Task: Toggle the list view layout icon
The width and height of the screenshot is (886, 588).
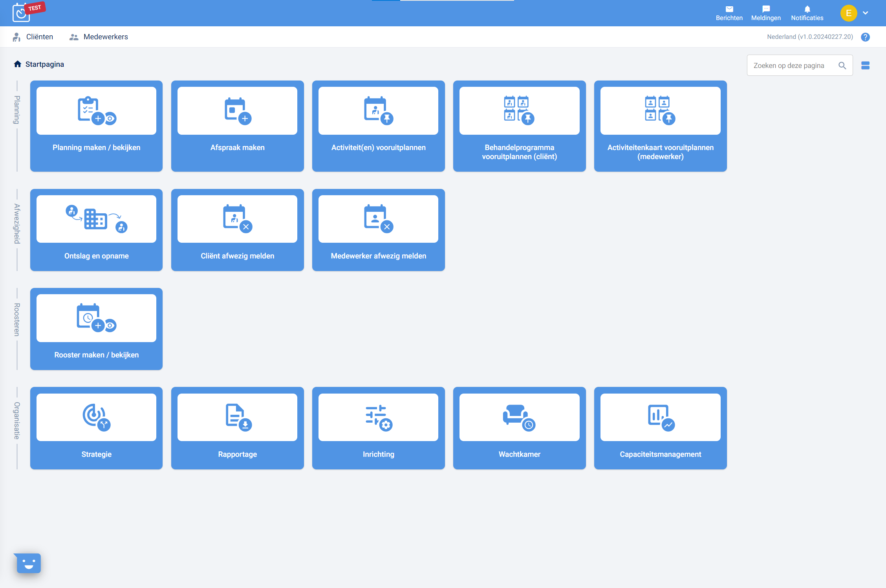Action: (865, 66)
